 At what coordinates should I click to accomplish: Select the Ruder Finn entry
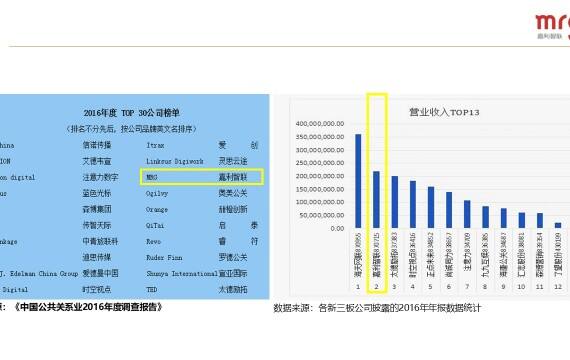(x=164, y=257)
